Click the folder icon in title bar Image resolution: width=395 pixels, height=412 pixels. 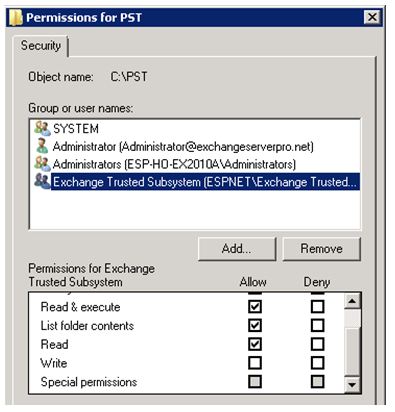15,17
